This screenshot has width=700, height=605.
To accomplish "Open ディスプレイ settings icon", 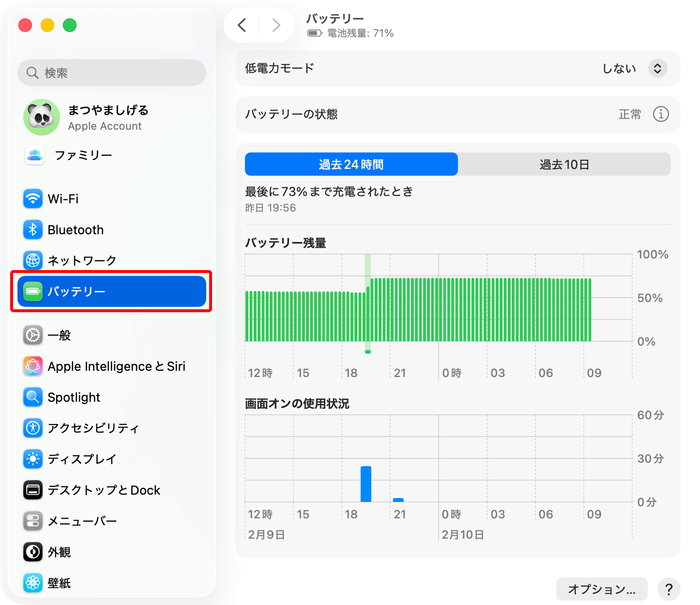I will coord(32,459).
